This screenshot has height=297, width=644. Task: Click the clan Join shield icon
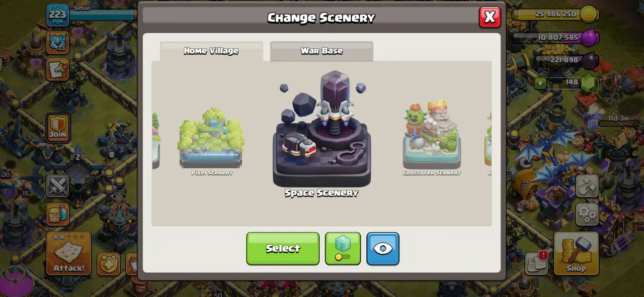(x=58, y=128)
